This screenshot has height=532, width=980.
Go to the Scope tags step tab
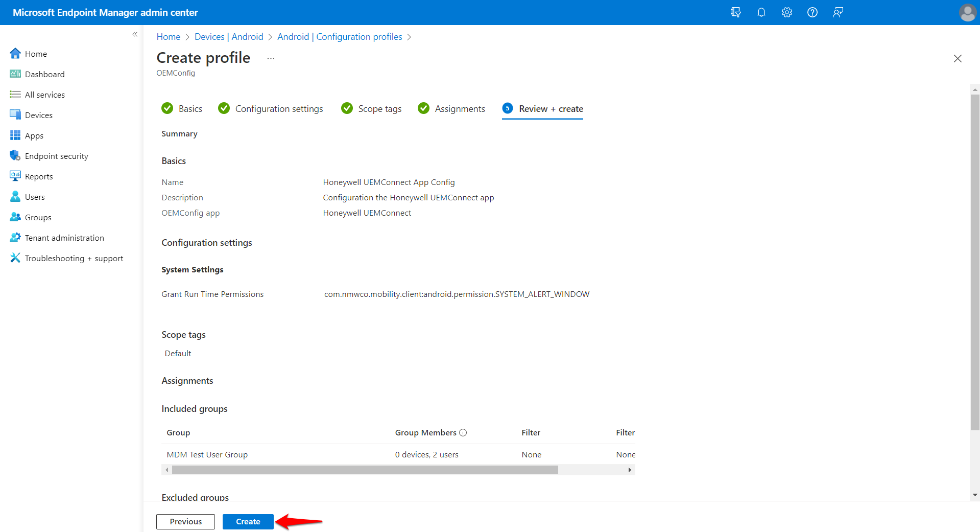click(371, 108)
